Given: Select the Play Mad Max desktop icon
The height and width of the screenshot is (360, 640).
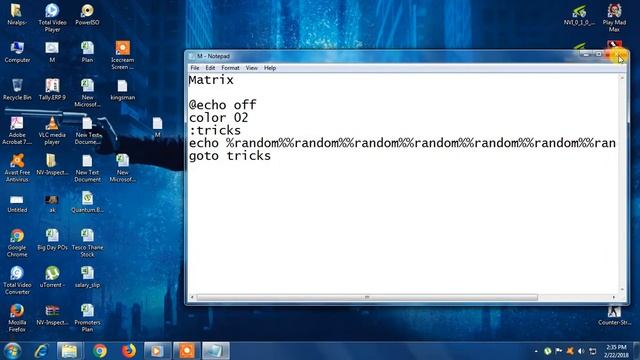Looking at the screenshot, I should [614, 18].
